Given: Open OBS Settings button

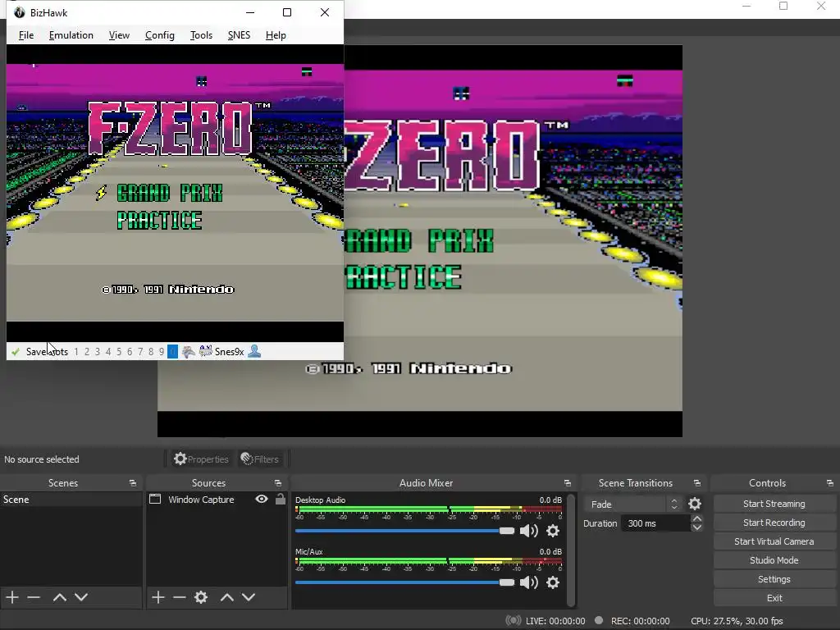Looking at the screenshot, I should pos(774,579).
